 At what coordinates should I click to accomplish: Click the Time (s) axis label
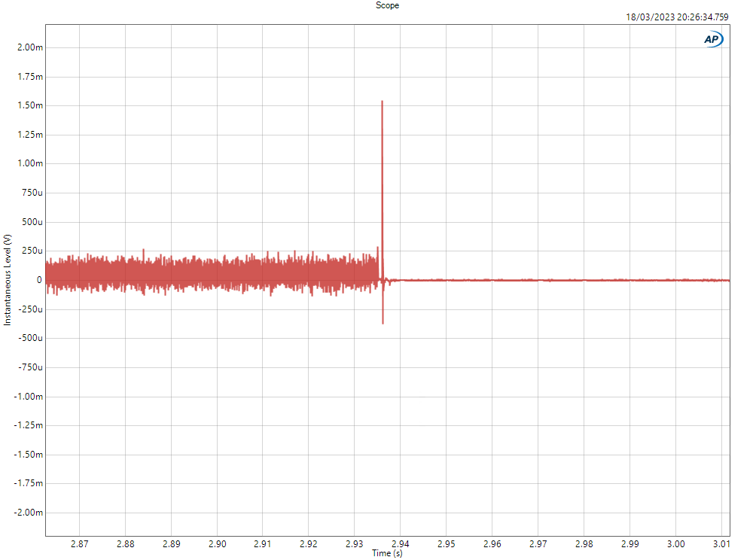(387, 553)
